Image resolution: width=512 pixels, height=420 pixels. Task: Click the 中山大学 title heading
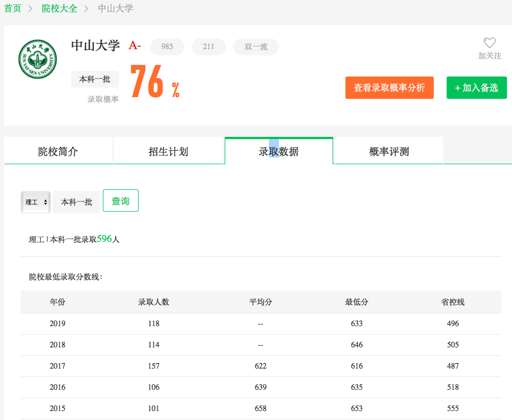(x=96, y=45)
